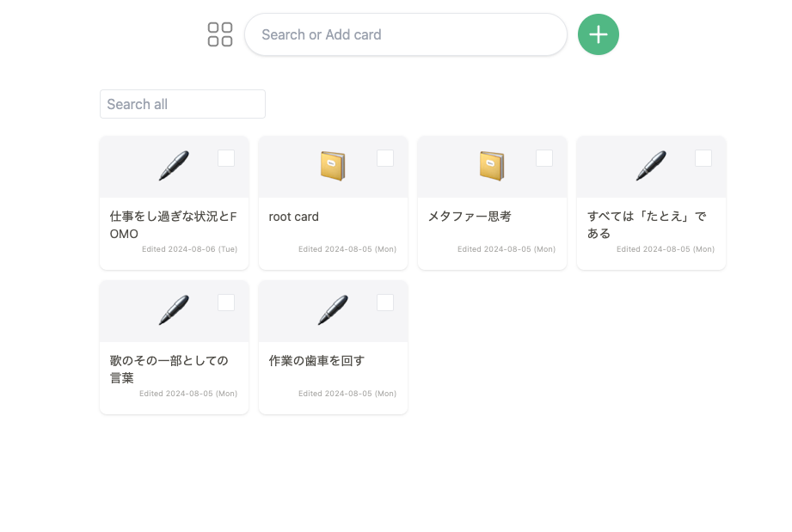Image resolution: width=792 pixels, height=532 pixels.
Task: Open the すべては「たとえ」である card title
Action: 647,224
